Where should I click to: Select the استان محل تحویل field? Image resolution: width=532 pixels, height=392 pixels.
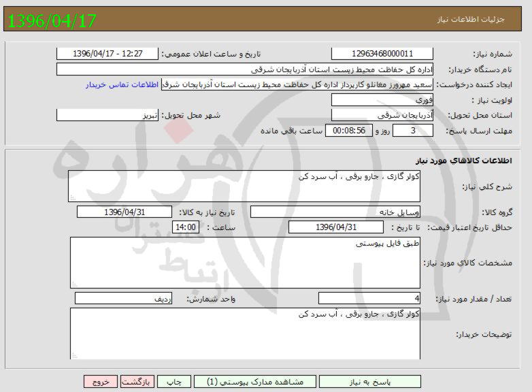(x=382, y=115)
